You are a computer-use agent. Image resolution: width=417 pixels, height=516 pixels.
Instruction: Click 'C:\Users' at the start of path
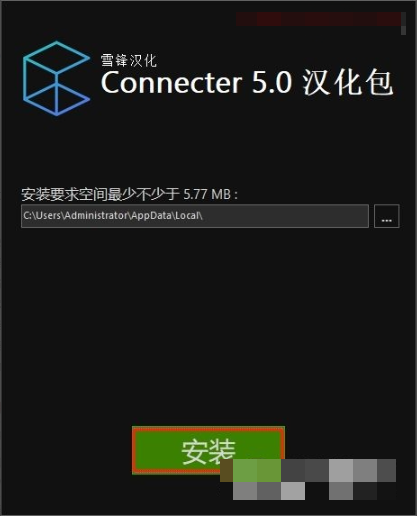(x=42, y=215)
